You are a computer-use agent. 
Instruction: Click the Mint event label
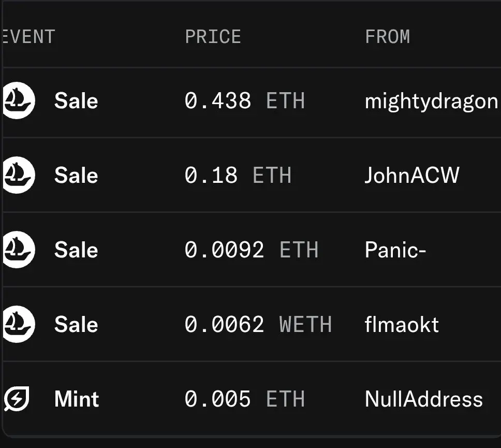(x=77, y=399)
